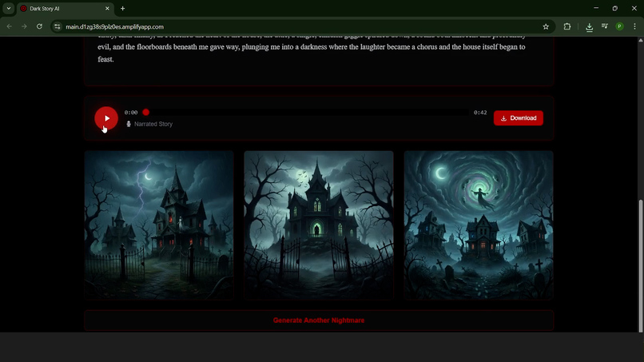
Task: Open the green-window mansion image
Action: pyautogui.click(x=319, y=225)
